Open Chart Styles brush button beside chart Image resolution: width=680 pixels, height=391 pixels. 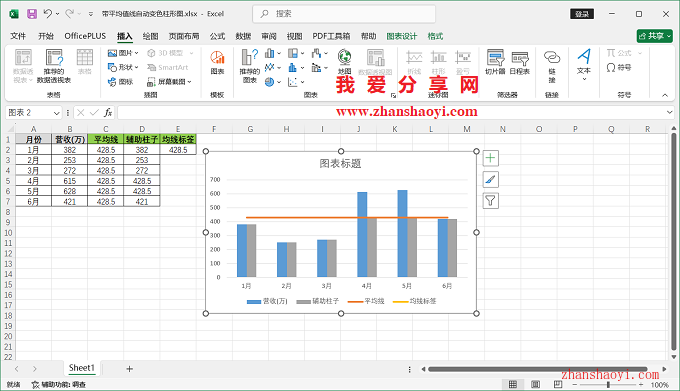pyautogui.click(x=490, y=179)
